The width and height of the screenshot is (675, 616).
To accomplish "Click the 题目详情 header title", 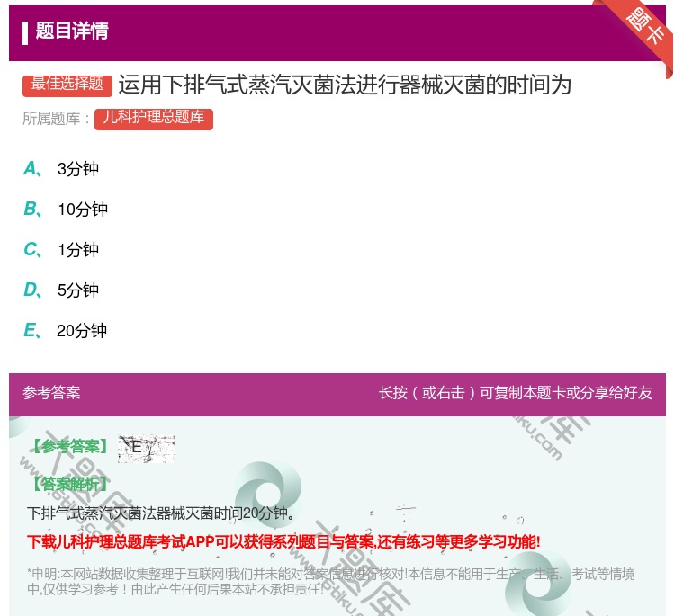I will click(x=72, y=31).
